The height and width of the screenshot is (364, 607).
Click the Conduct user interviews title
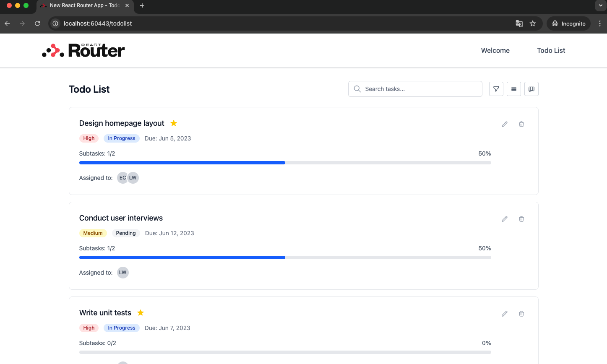click(121, 218)
